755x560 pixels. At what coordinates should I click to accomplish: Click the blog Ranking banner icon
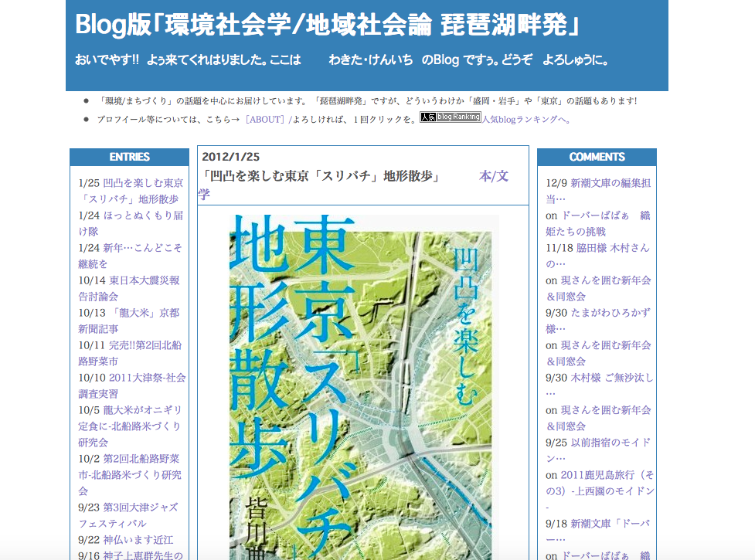(x=451, y=117)
